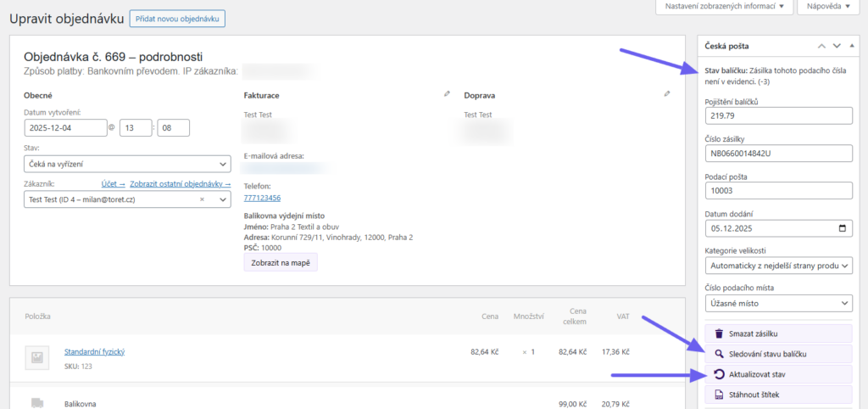Open the Stav order status dropdown
The width and height of the screenshot is (868, 409).
[x=127, y=164]
